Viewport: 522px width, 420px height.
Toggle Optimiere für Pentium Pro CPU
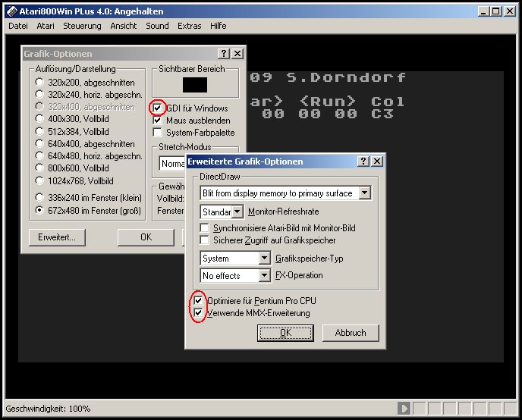[x=199, y=301]
